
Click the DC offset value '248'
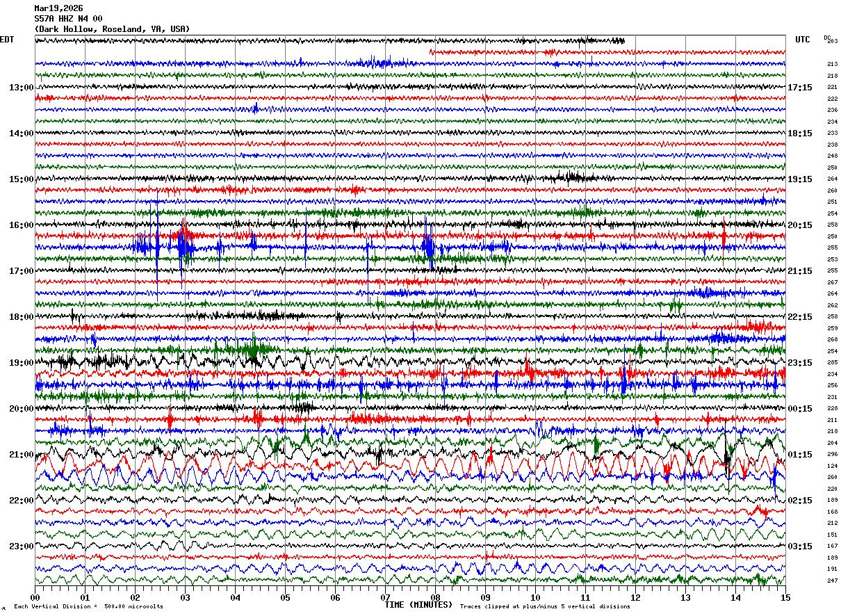click(x=832, y=156)
